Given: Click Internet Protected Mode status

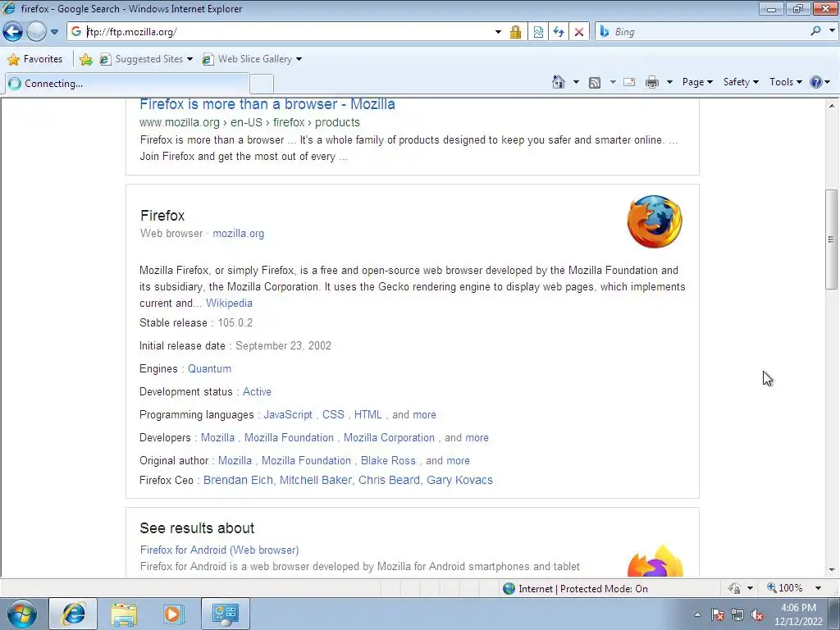Looking at the screenshot, I should [x=576, y=589].
